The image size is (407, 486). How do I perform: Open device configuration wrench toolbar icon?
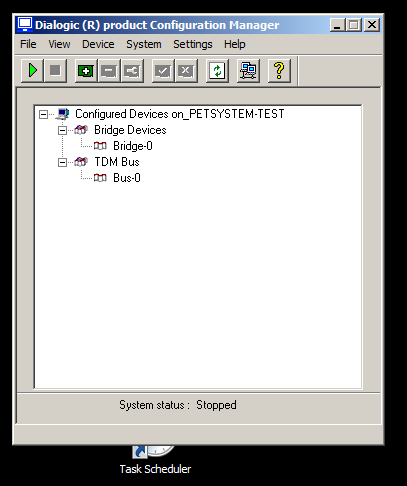132,71
